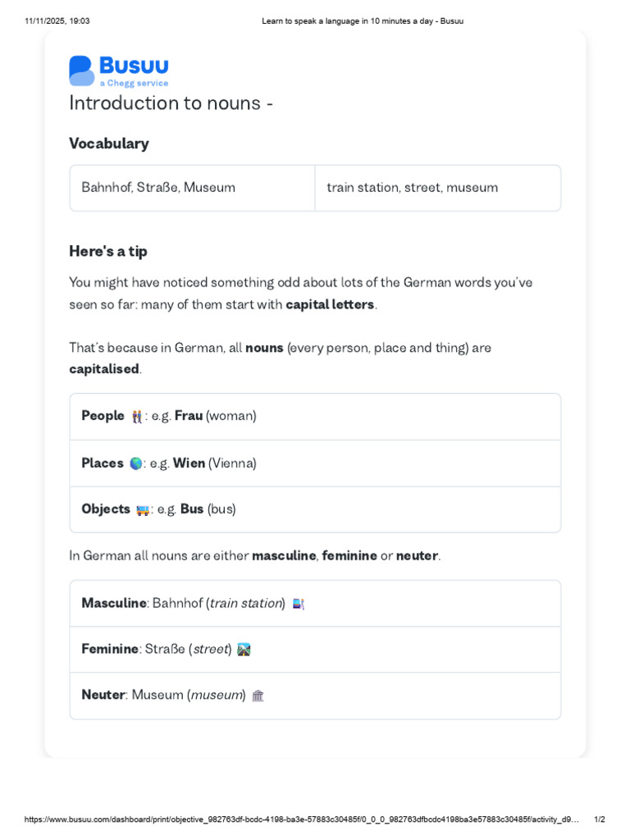630x840 pixels.
Task: Click the 'Bahnhof, Straße, Museum' table cell
Action: [158, 188]
